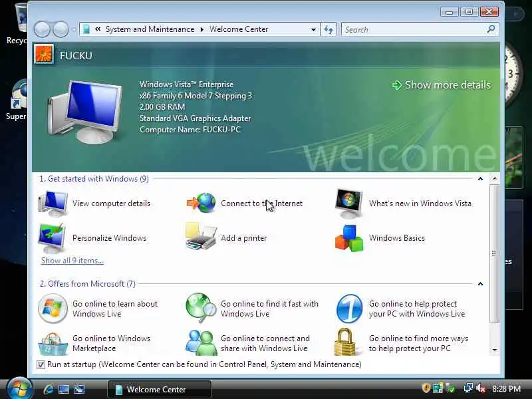The width and height of the screenshot is (532, 399).
Task: Click 'Add a printer' label
Action: coord(244,238)
